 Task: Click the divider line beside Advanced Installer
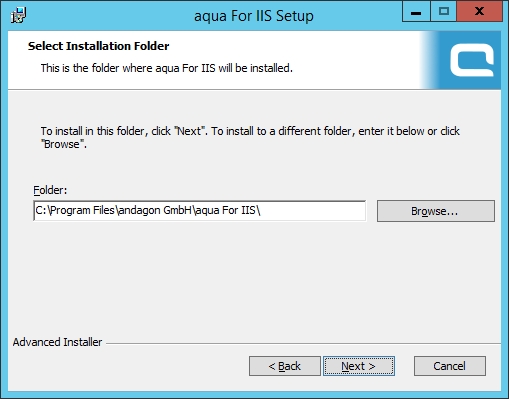click(x=303, y=343)
